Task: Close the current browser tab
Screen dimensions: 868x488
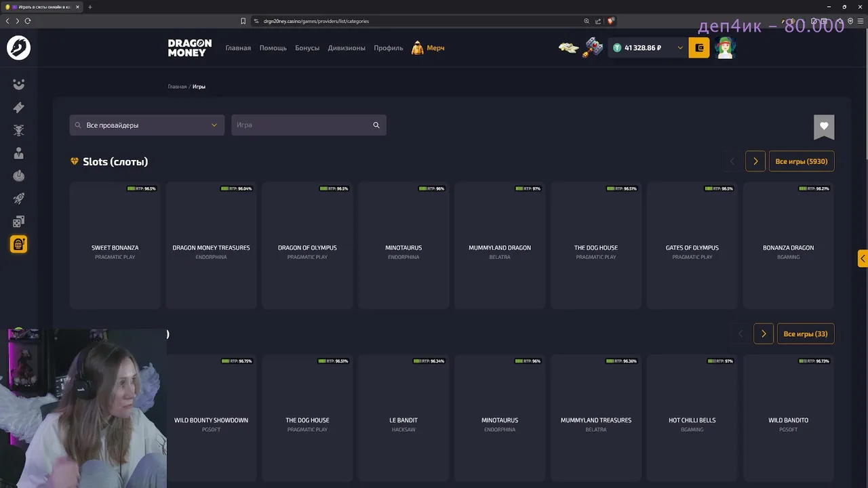Action: (77, 7)
